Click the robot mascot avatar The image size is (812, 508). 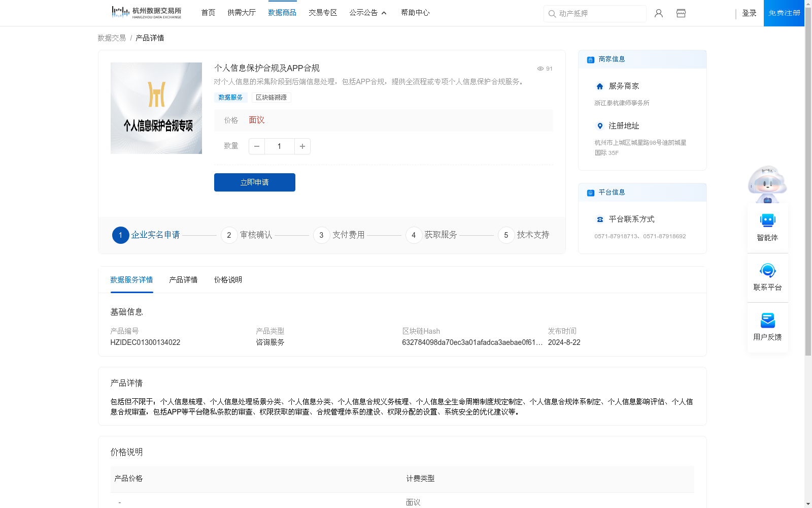pos(767,184)
